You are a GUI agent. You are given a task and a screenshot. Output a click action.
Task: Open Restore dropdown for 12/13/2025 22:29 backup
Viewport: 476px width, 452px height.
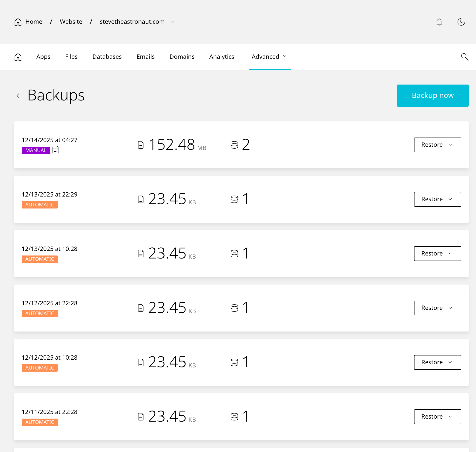click(x=437, y=199)
